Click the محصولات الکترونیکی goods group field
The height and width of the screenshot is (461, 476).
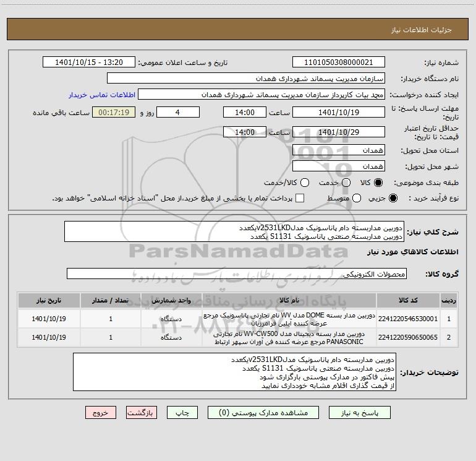pyautogui.click(x=237, y=274)
